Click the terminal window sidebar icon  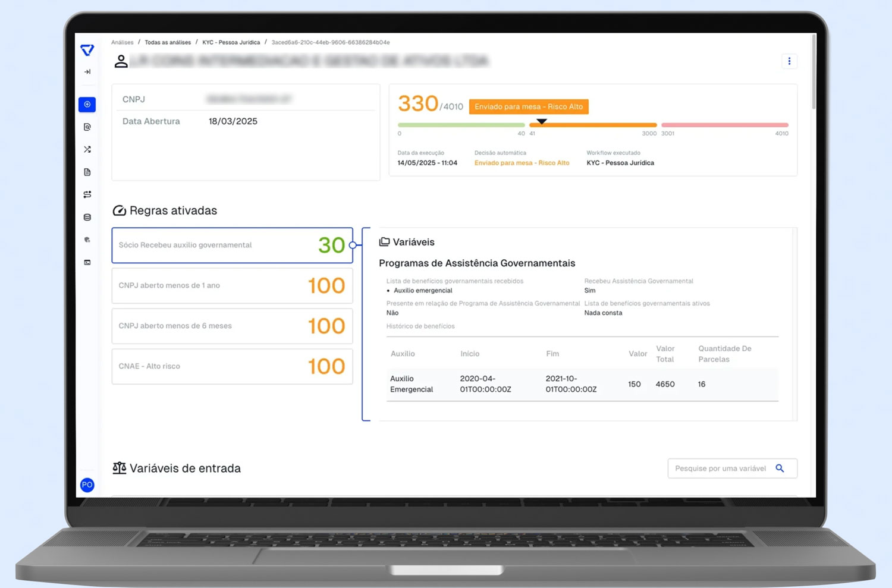pyautogui.click(x=87, y=262)
